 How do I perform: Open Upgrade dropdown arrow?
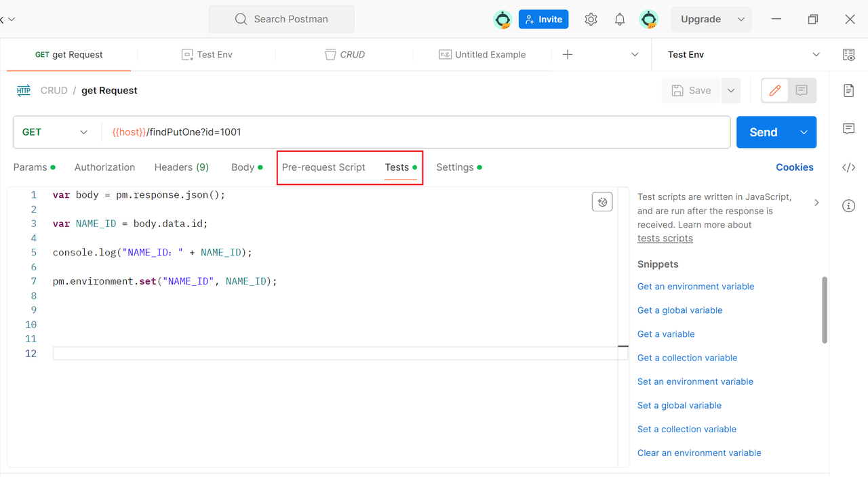click(x=741, y=19)
